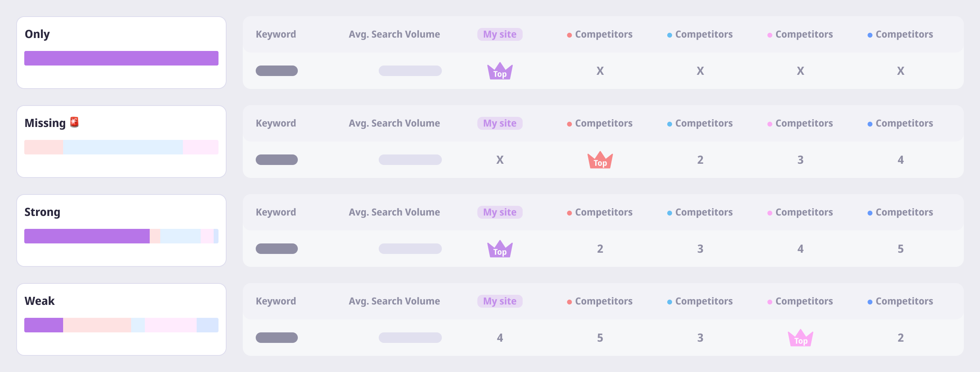Click My site X mark in Missing row
This screenshot has width=980, height=372.
(500, 160)
